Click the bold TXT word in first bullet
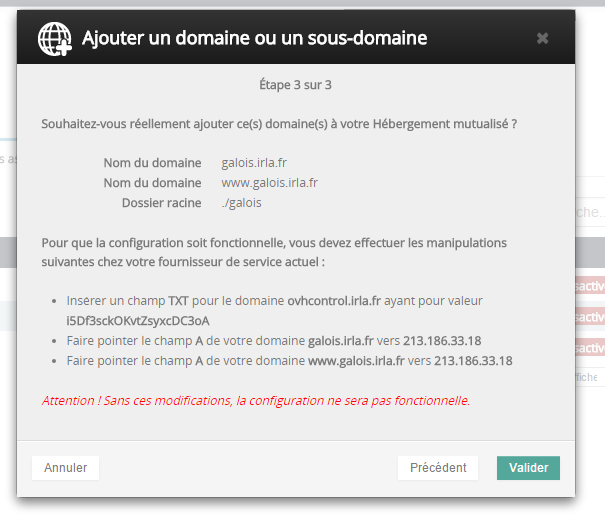The width and height of the screenshot is (605, 517). tap(178, 300)
